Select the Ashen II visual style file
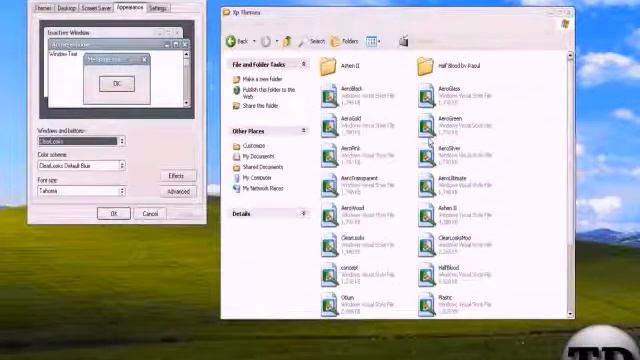640x360 pixels. click(455, 215)
